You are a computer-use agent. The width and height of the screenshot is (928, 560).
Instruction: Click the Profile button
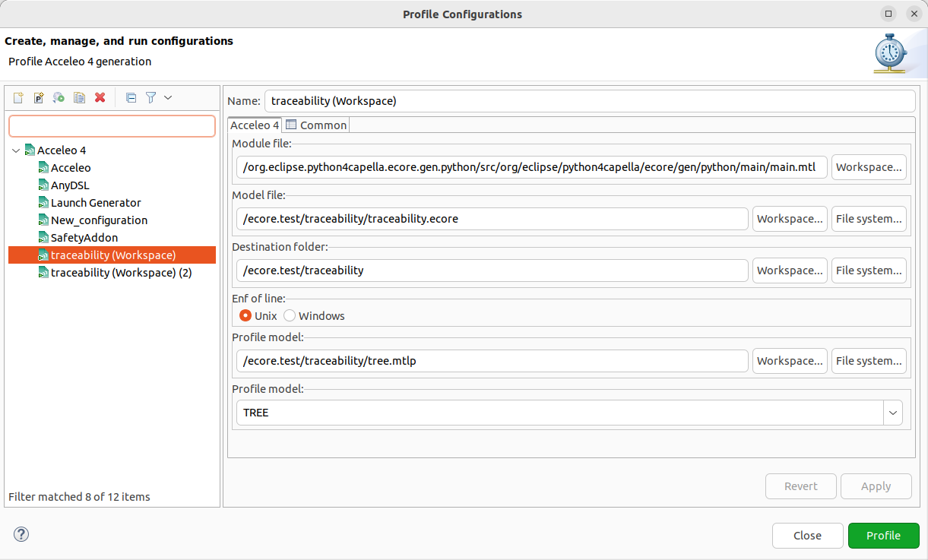[883, 535]
